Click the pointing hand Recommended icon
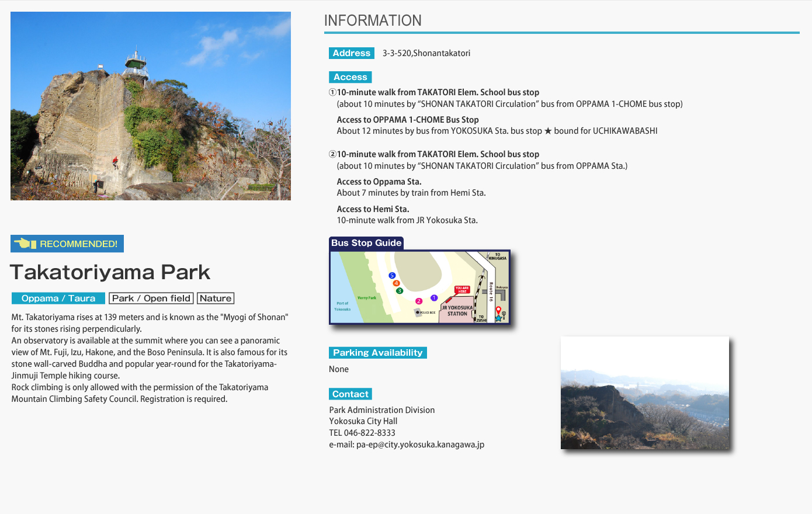This screenshot has width=812, height=514. click(25, 244)
